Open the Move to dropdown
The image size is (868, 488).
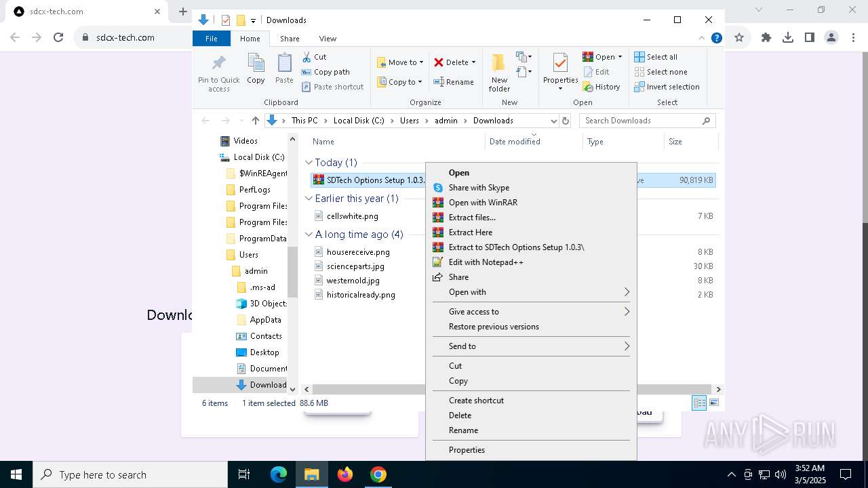click(400, 62)
